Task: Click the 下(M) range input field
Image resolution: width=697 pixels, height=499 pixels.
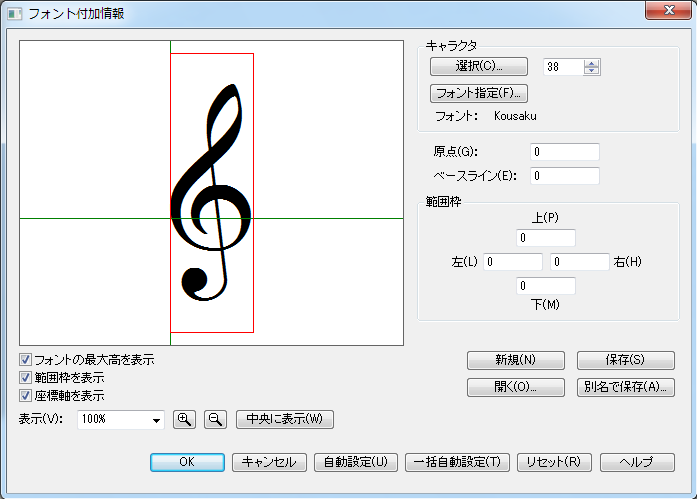Action: (x=545, y=286)
